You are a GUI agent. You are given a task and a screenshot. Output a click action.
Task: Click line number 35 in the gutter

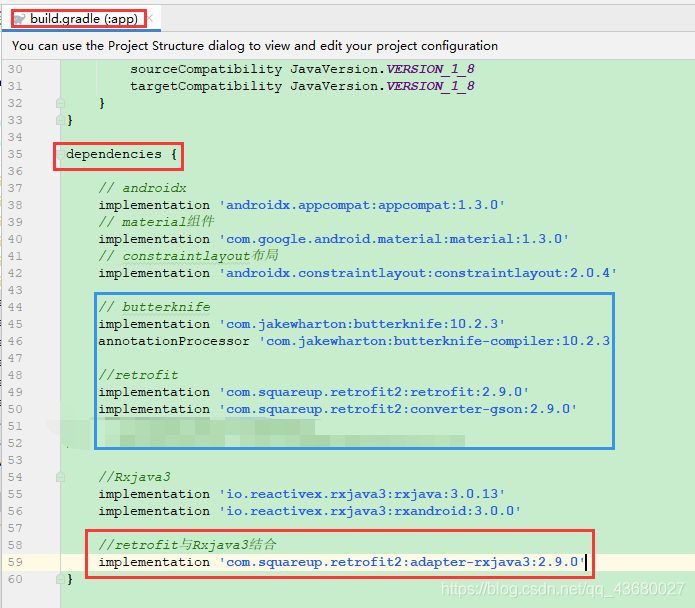[15, 154]
